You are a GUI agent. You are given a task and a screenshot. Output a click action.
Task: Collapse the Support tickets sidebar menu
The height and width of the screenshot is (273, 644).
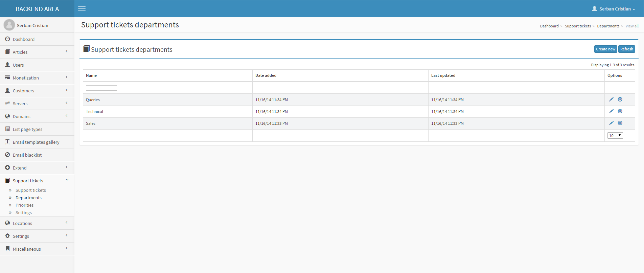coord(37,181)
